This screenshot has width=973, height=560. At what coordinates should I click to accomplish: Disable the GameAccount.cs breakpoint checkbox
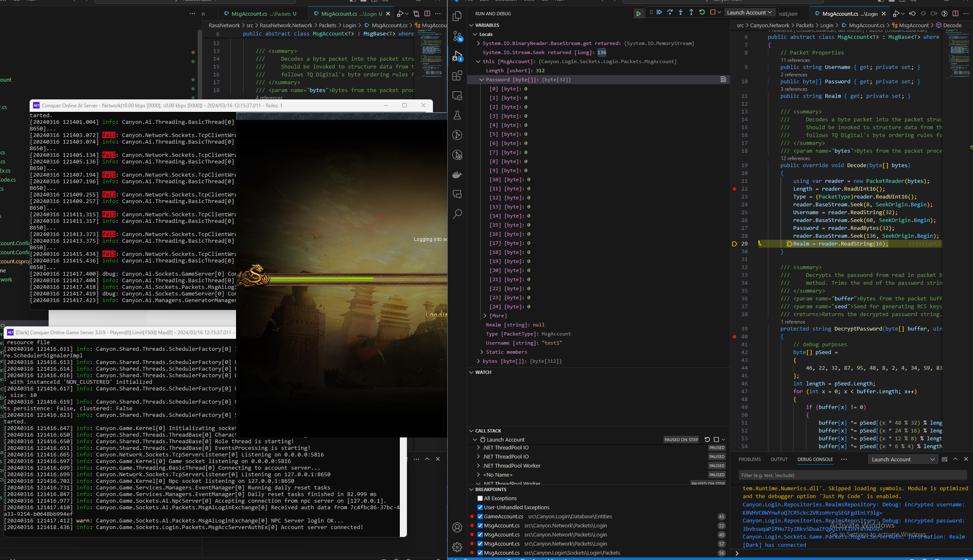[x=480, y=517]
